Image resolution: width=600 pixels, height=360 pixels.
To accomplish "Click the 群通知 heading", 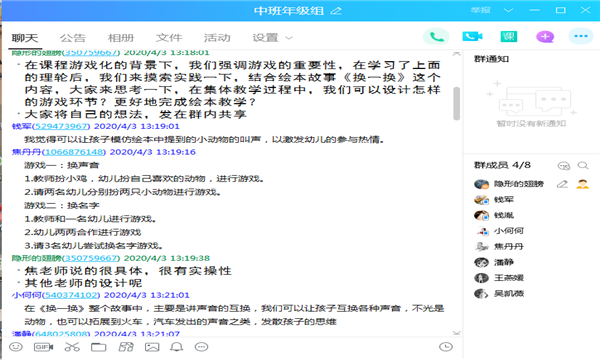I will 491,59.
